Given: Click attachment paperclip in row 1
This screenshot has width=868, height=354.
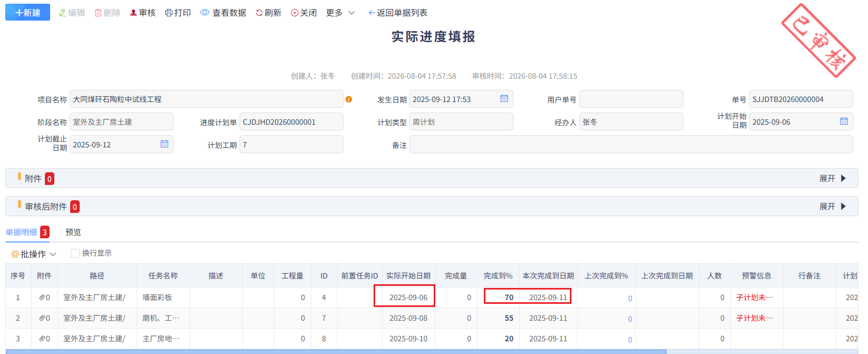Looking at the screenshot, I should click(42, 297).
